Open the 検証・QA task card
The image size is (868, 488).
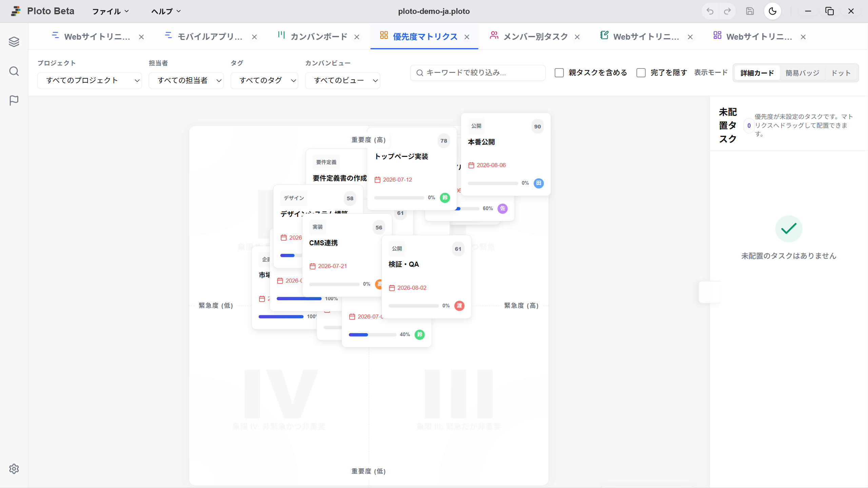tap(426, 277)
